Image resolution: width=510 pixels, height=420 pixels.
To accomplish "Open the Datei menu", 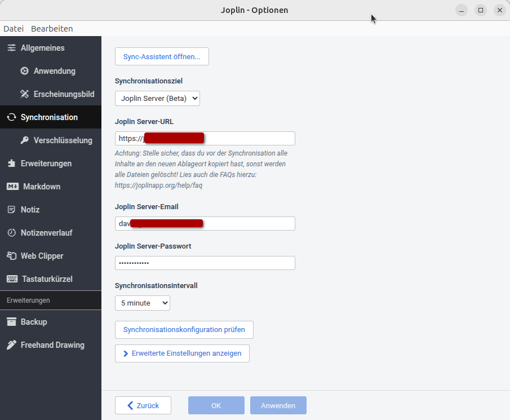I will tap(14, 29).
